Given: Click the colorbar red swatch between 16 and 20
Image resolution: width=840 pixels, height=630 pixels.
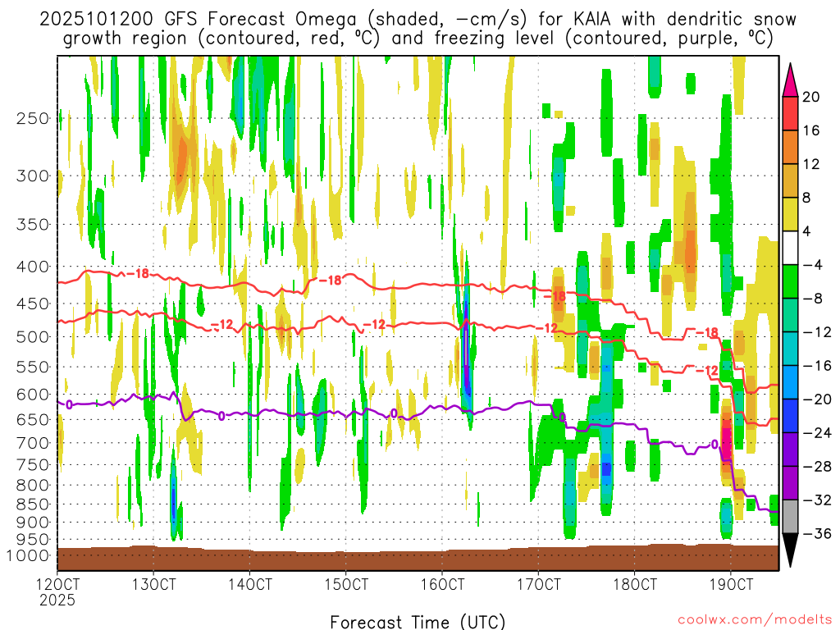Looking at the screenshot, I should tap(790, 113).
